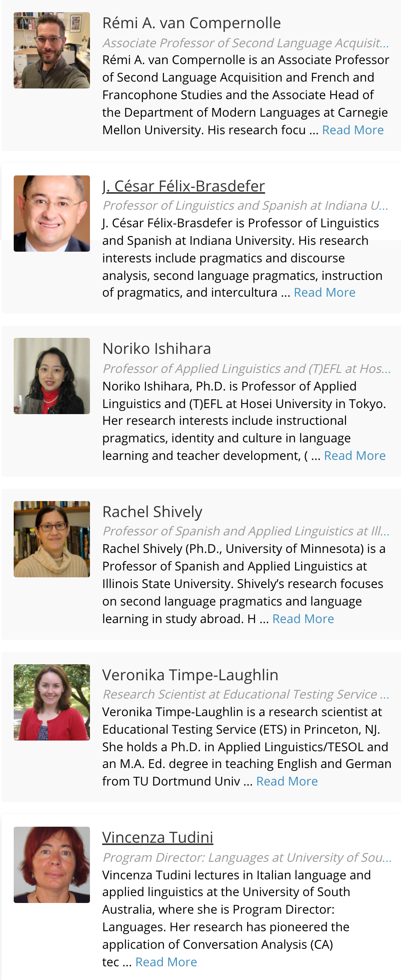Open the Rémi A. van Compernolle name heading

[x=192, y=23]
